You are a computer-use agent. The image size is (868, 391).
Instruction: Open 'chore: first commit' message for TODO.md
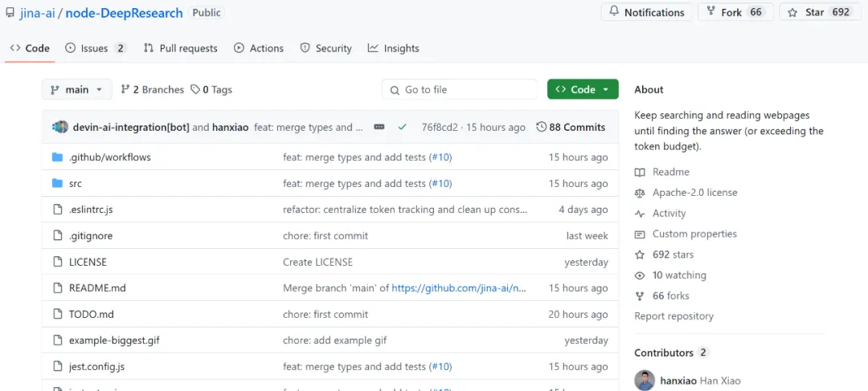pos(325,315)
